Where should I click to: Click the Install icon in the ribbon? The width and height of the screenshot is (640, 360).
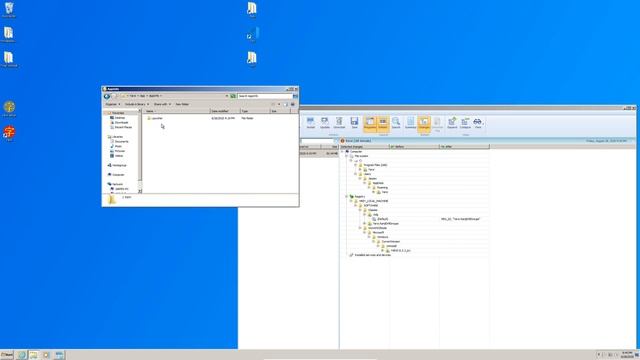click(x=311, y=123)
